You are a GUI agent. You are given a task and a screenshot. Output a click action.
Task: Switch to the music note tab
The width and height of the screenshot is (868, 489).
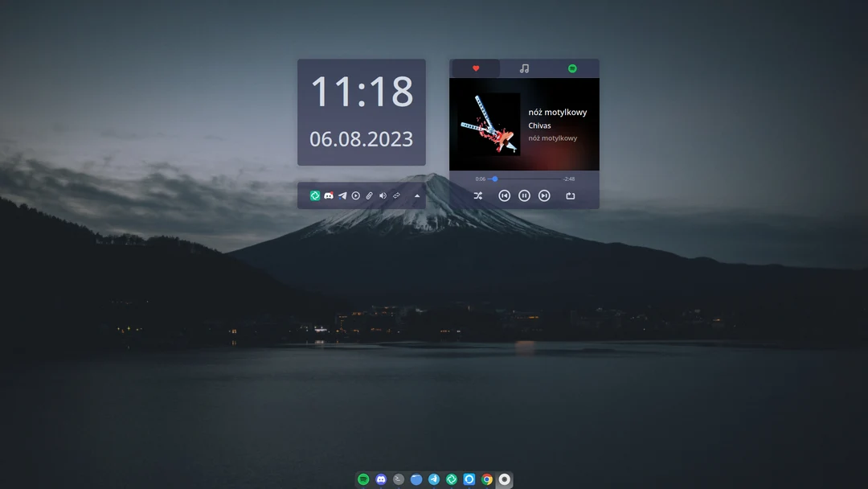click(525, 68)
